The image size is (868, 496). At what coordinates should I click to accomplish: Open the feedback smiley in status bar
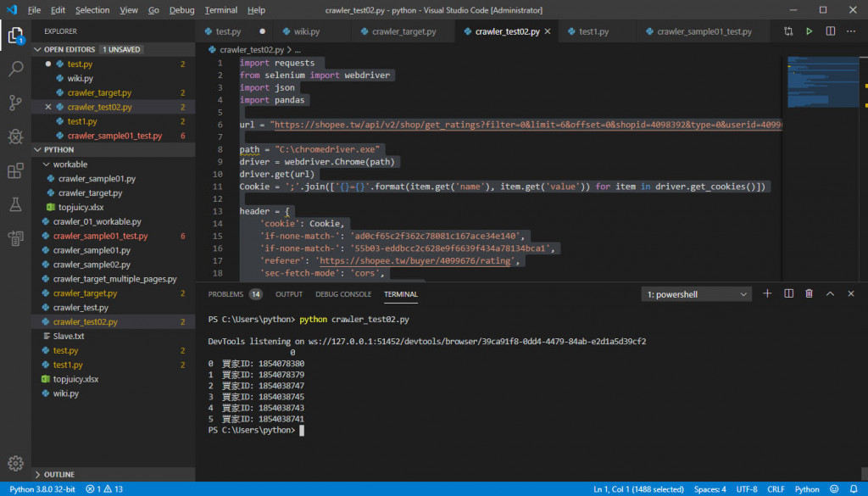(834, 489)
